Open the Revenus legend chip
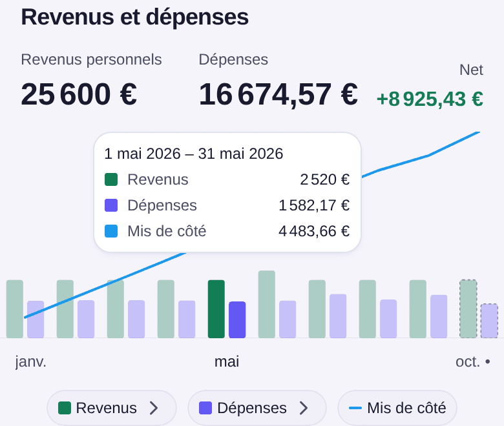The height and width of the screenshot is (426, 504). click(112, 408)
